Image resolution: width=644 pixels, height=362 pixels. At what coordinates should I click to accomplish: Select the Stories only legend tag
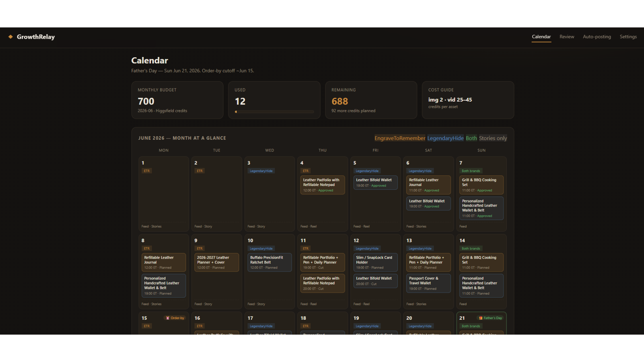click(x=493, y=138)
